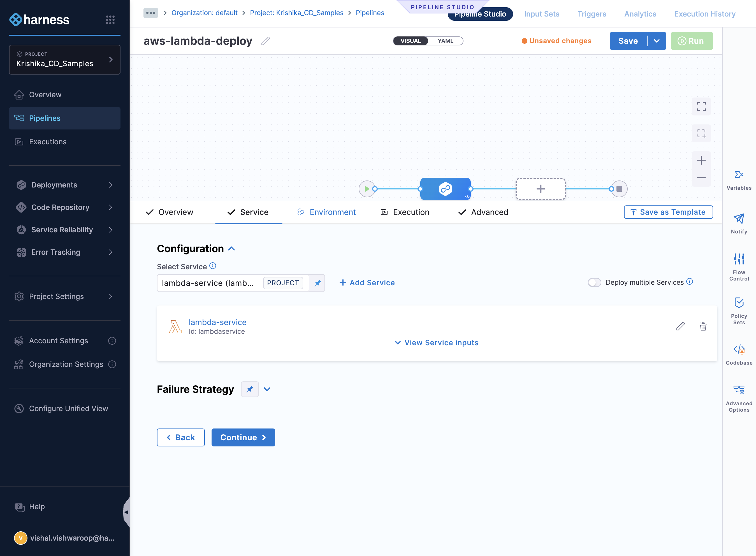Click the Add Service link
Viewport: 756px width, 556px height.
pos(367,283)
